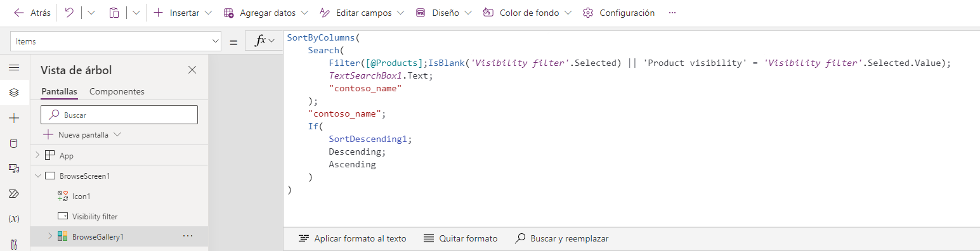Open the paste options dropdown arrow

coord(136,13)
